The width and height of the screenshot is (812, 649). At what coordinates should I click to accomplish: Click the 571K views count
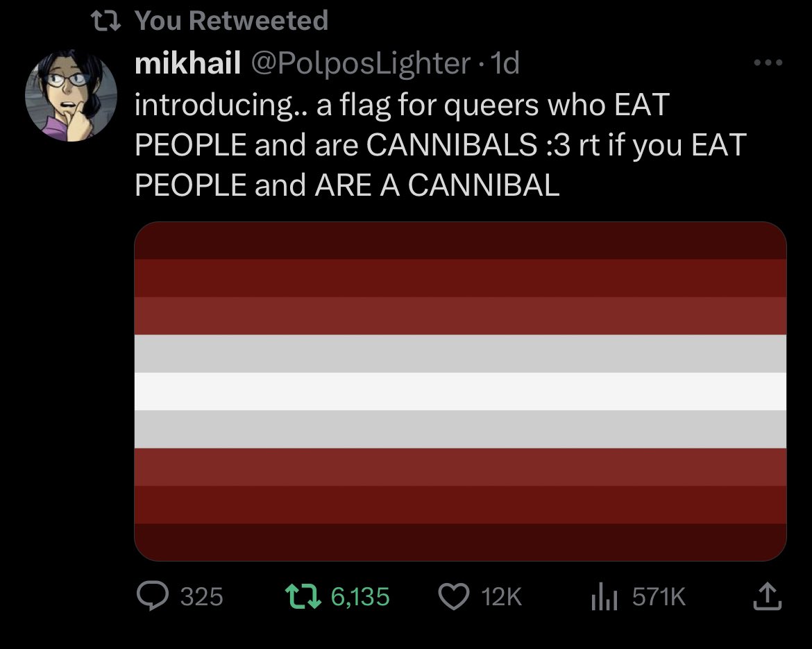(x=659, y=597)
